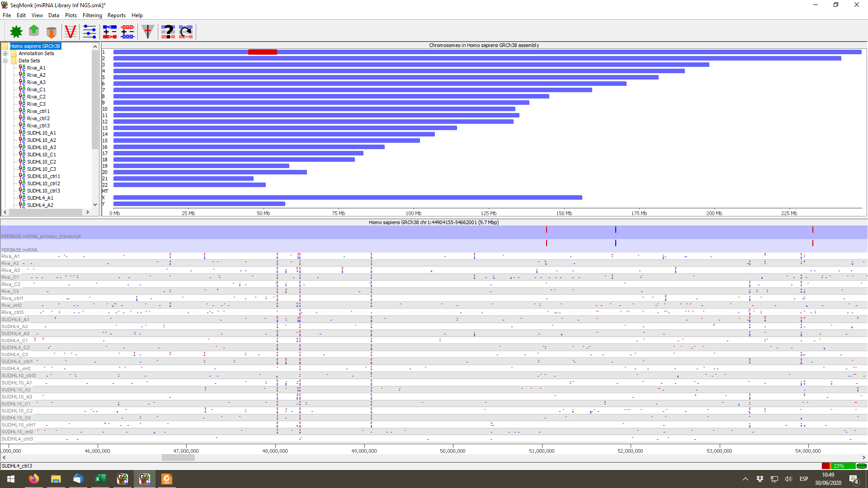Click the green garbage-collect memory icon
The height and width of the screenshot is (488, 868).
pos(861,466)
